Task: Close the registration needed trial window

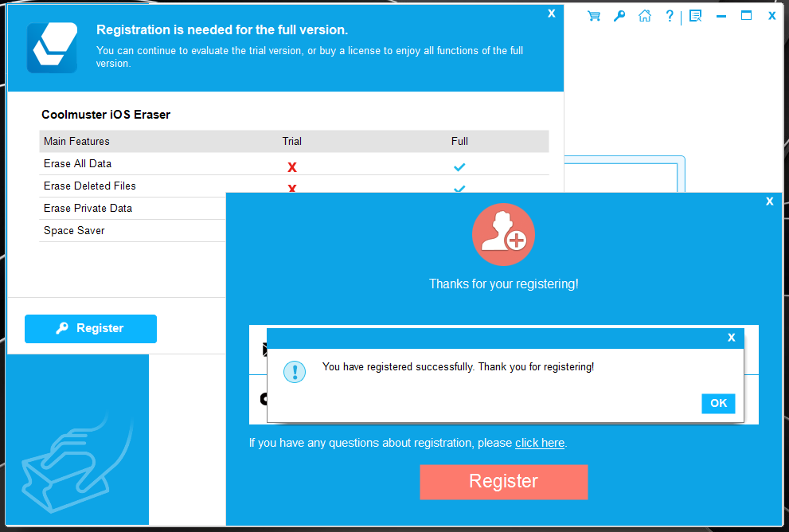Action: pos(552,14)
